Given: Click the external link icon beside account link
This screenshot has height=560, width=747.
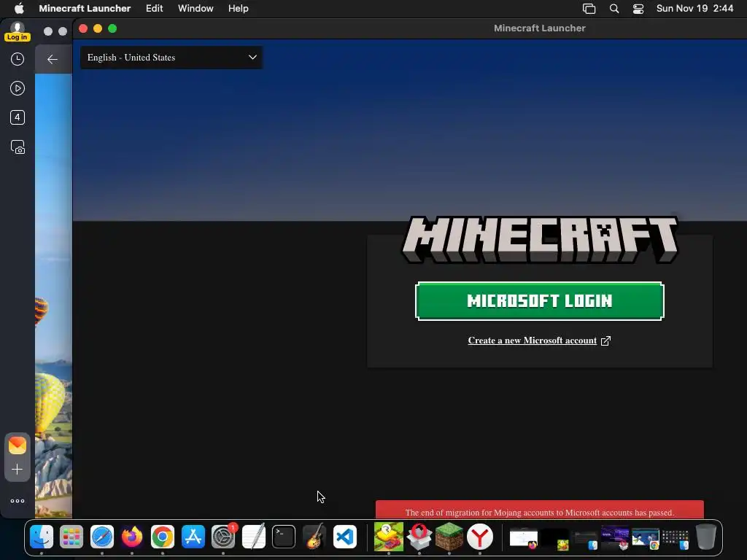Looking at the screenshot, I should point(605,341).
